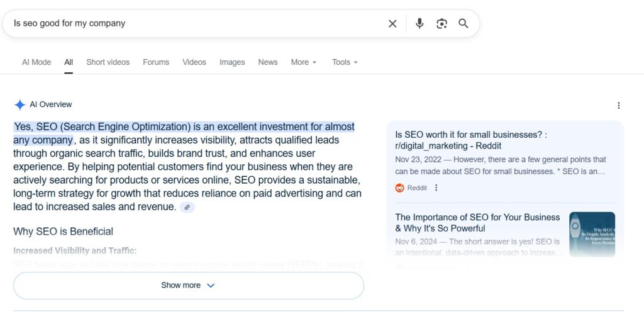The image size is (644, 319).
Task: Open the News tab
Action: point(268,62)
